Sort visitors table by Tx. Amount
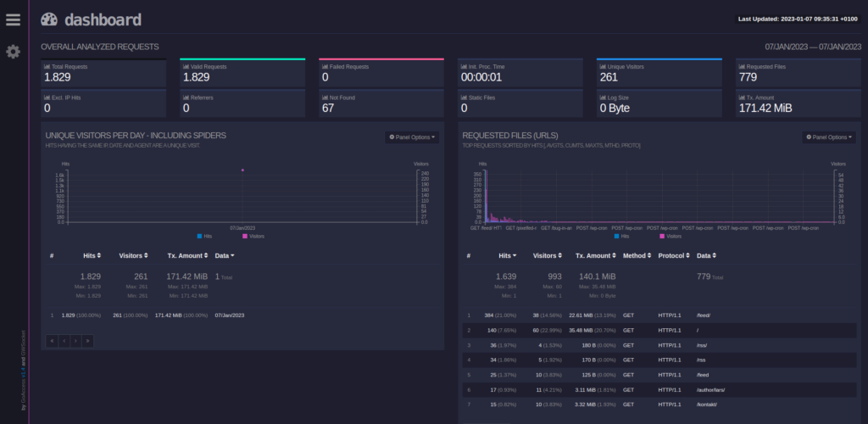Image resolution: width=868 pixels, height=424 pixels. coord(188,256)
